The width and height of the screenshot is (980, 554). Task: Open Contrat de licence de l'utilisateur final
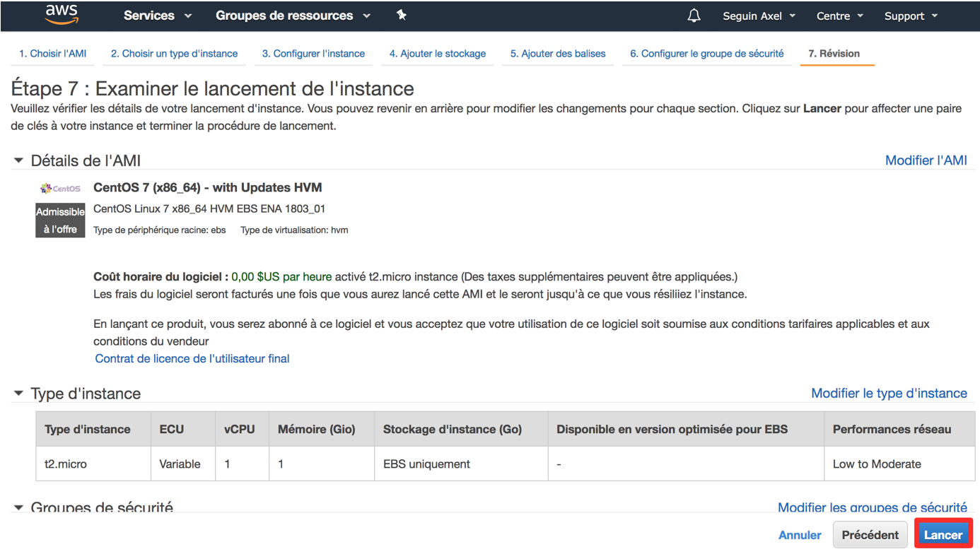(x=192, y=359)
